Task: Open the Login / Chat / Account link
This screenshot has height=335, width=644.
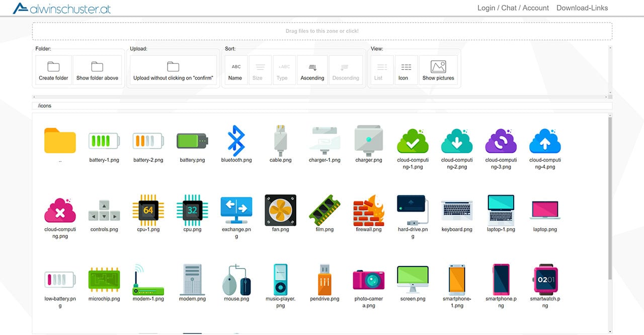Action: coord(513,8)
